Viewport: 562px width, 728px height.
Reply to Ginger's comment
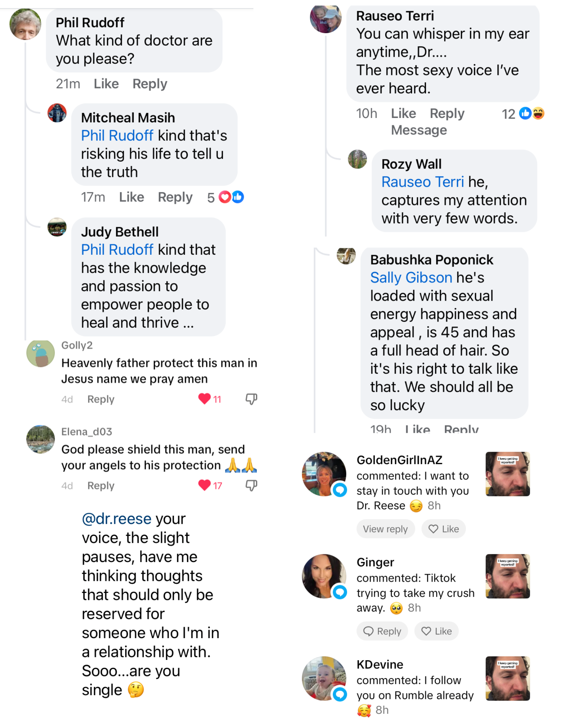[x=382, y=631]
